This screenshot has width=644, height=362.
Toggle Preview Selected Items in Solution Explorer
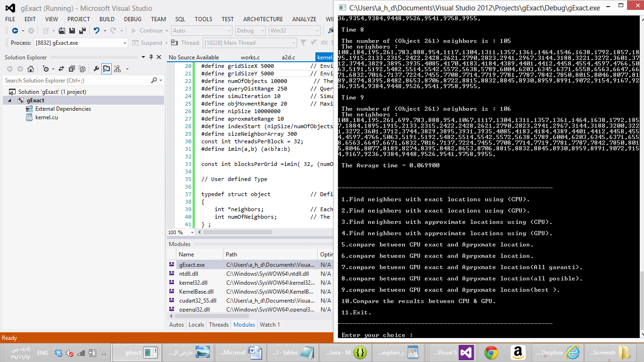pyautogui.click(x=107, y=69)
